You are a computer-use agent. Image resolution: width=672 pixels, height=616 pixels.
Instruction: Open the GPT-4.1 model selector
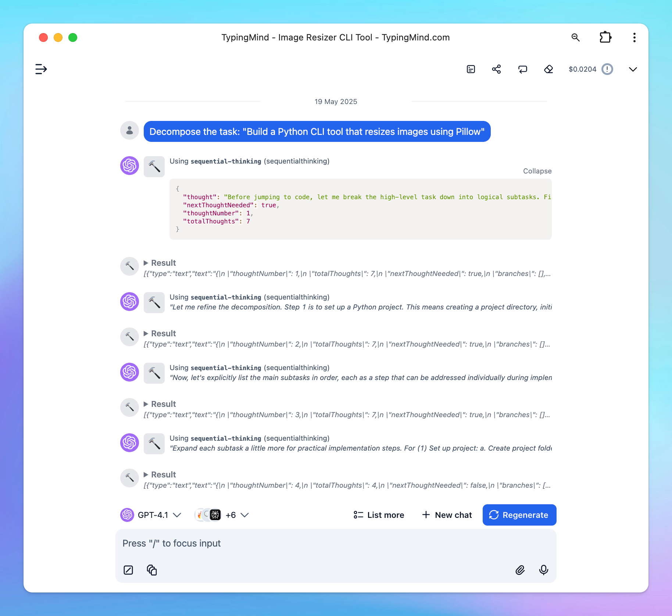click(151, 515)
